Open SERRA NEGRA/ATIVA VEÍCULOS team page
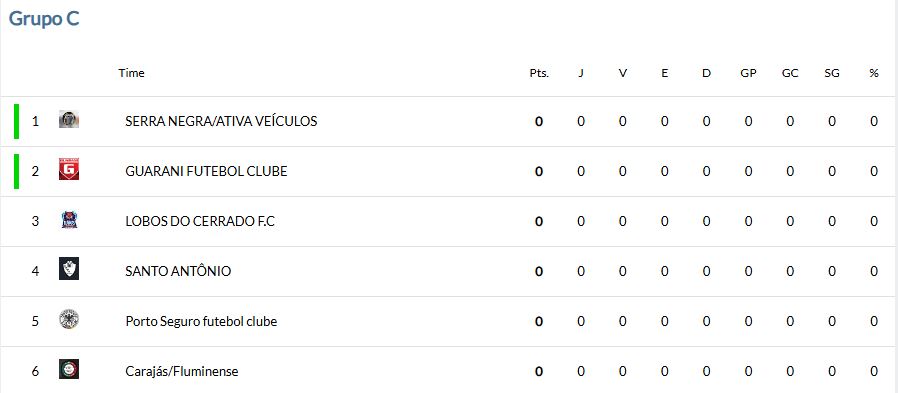The height and width of the screenshot is (393, 898). 221,121
